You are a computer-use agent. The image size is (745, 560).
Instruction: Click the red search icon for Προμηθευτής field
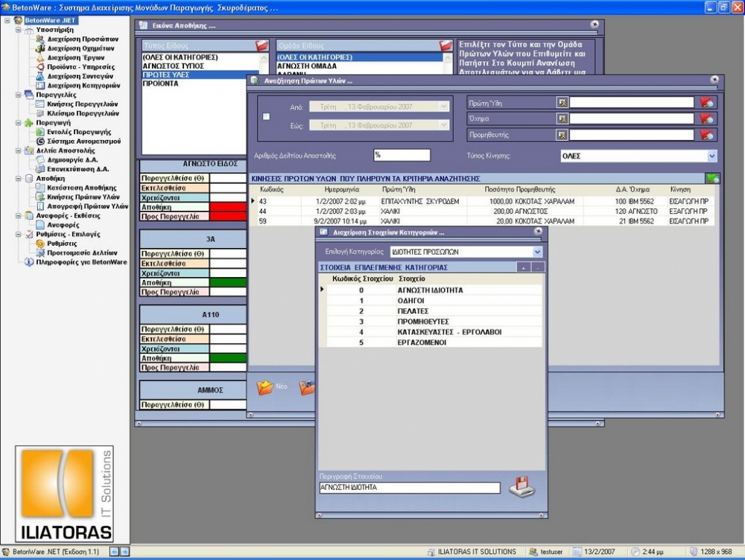click(x=706, y=135)
